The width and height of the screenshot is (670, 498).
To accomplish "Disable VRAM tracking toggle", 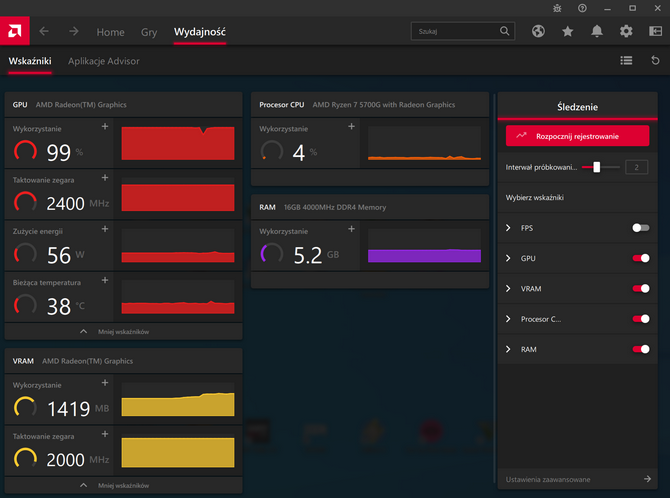I will tap(641, 289).
